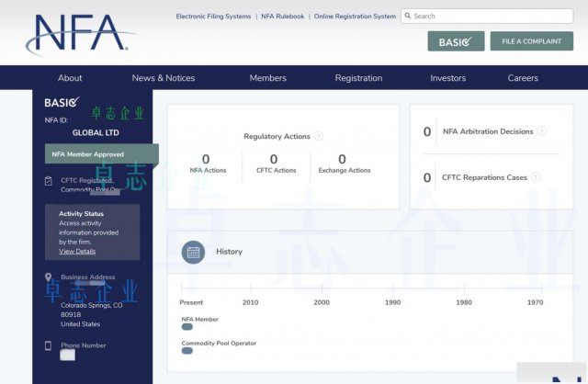Open the Registration menu
Image resolution: width=588 pixels, height=384 pixels.
coord(358,78)
